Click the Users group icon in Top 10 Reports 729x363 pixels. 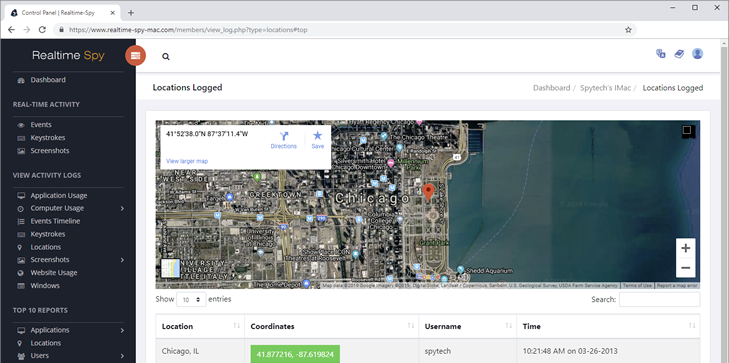pos(20,356)
